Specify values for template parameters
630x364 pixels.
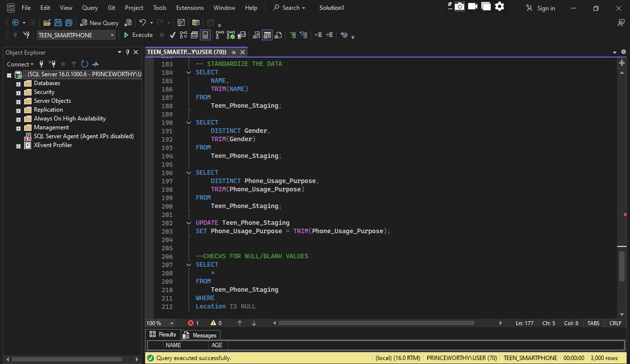(344, 35)
